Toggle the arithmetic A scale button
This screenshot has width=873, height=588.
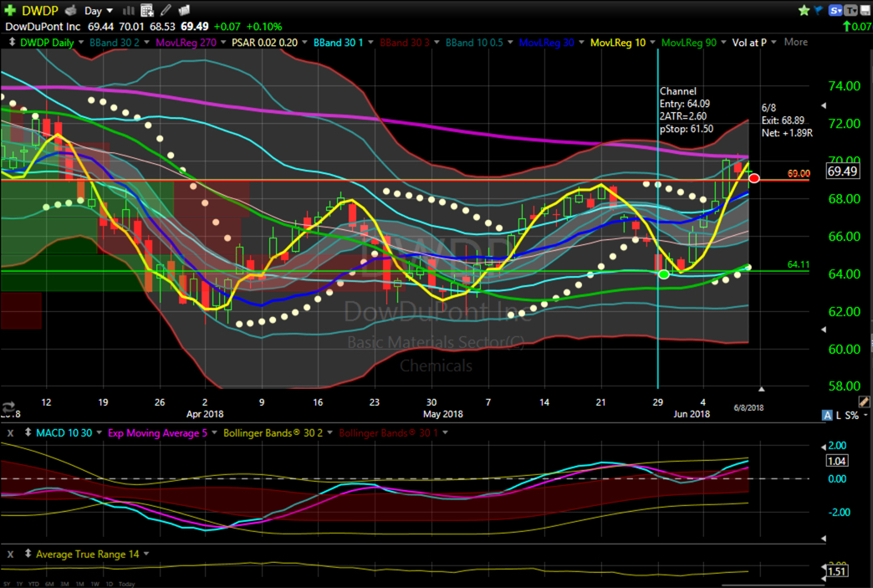pyautogui.click(x=827, y=416)
